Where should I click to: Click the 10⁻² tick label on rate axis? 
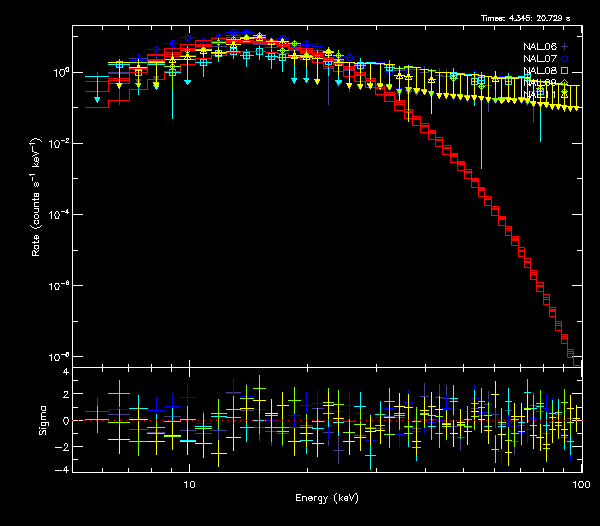[56, 144]
